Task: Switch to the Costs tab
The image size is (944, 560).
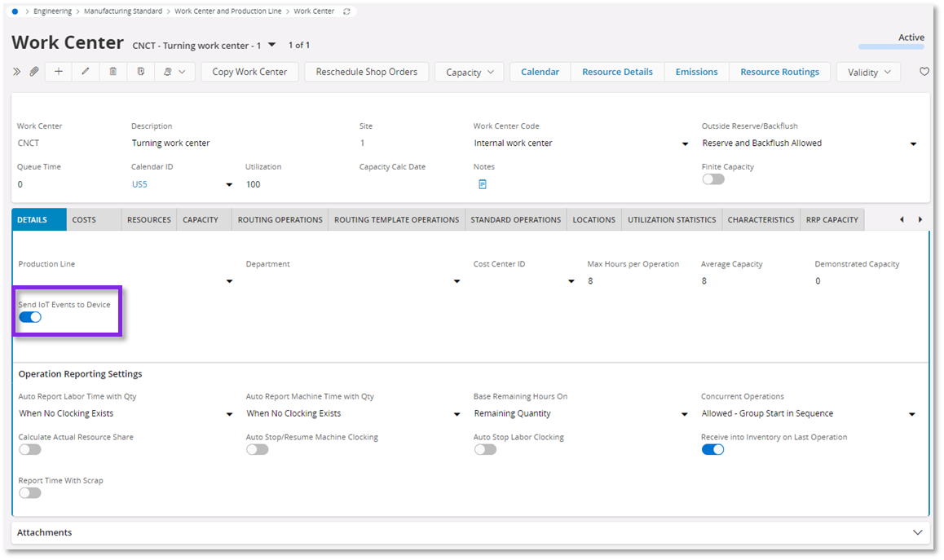Action: point(84,220)
